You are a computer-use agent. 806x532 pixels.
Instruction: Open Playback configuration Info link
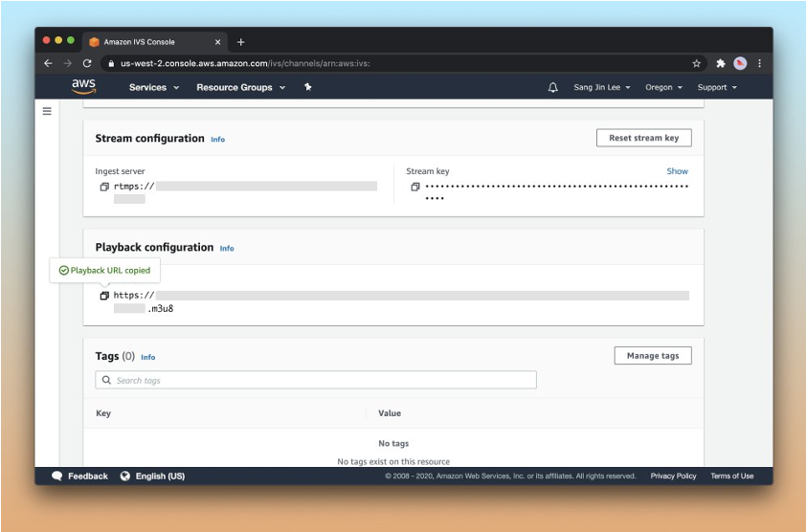(x=227, y=248)
